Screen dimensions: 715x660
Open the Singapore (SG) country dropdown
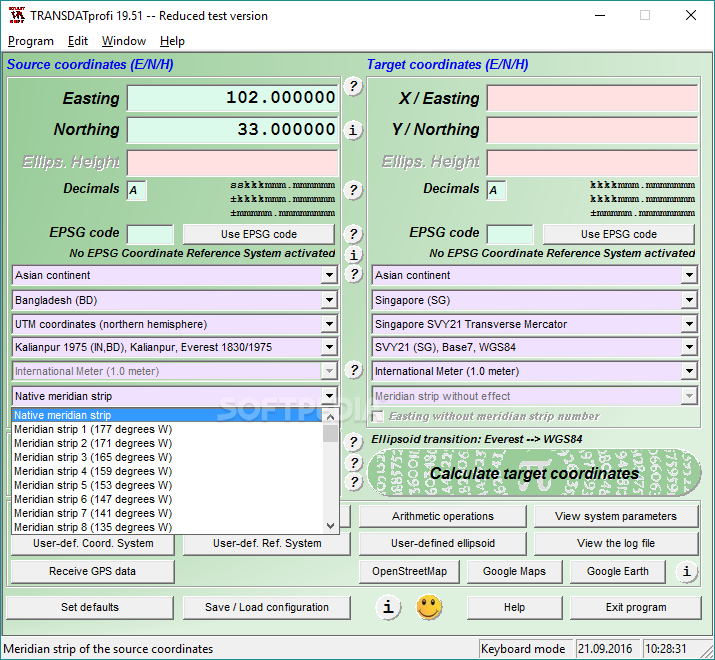point(689,300)
